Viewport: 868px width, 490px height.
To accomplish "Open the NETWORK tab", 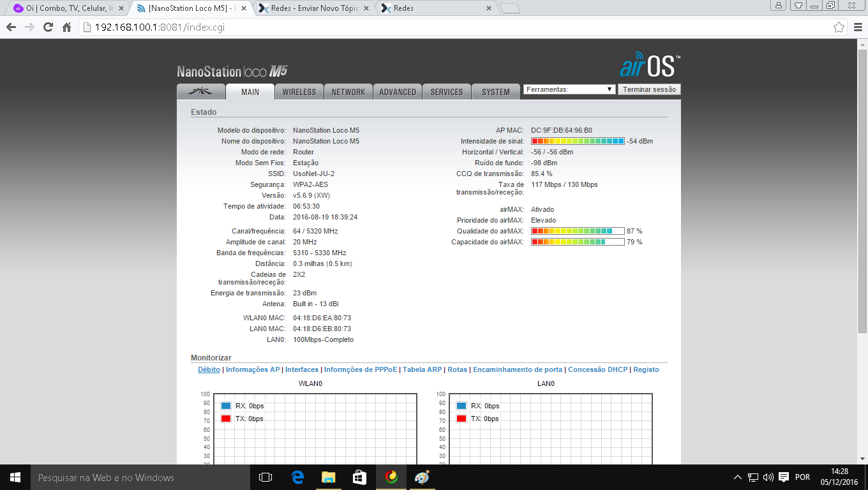I will [348, 92].
